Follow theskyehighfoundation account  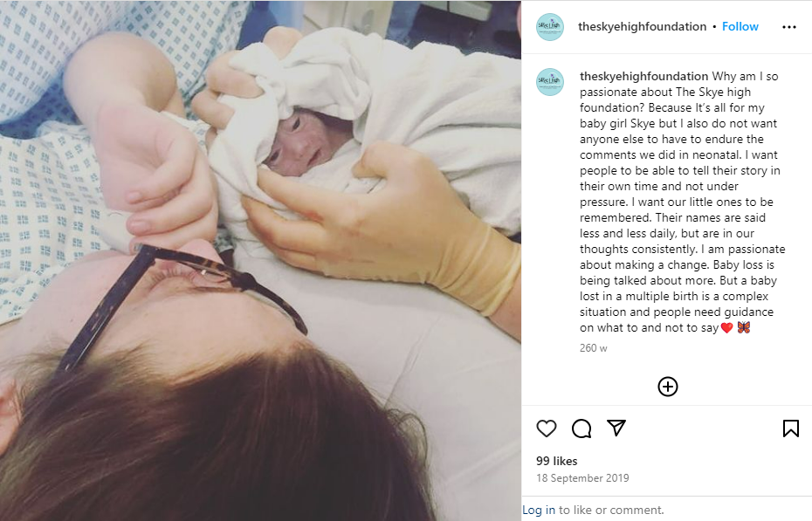740,26
